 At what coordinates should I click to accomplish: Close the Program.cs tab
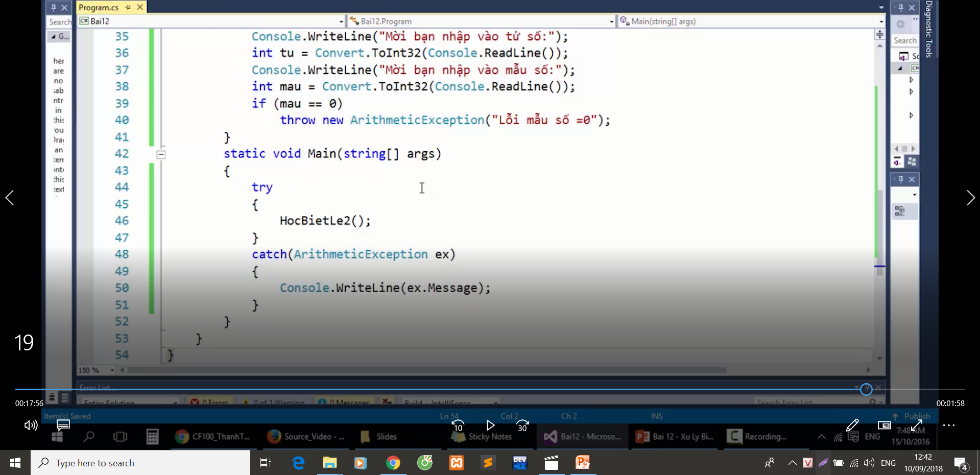click(140, 7)
